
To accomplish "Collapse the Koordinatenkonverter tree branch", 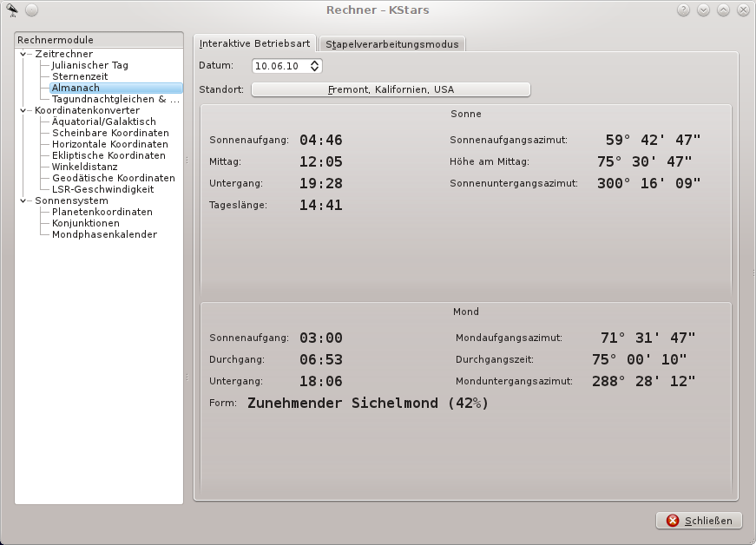I will click(24, 111).
